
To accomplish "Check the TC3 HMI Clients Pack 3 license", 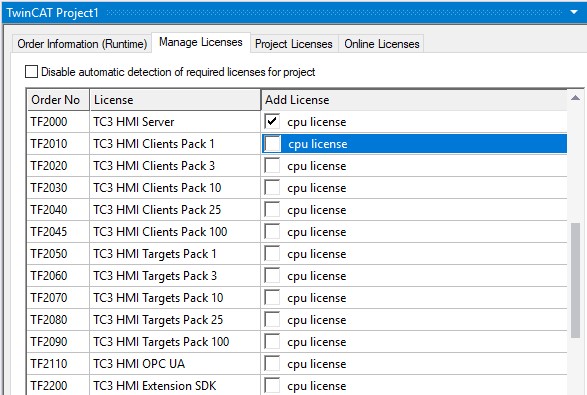I will (x=272, y=165).
